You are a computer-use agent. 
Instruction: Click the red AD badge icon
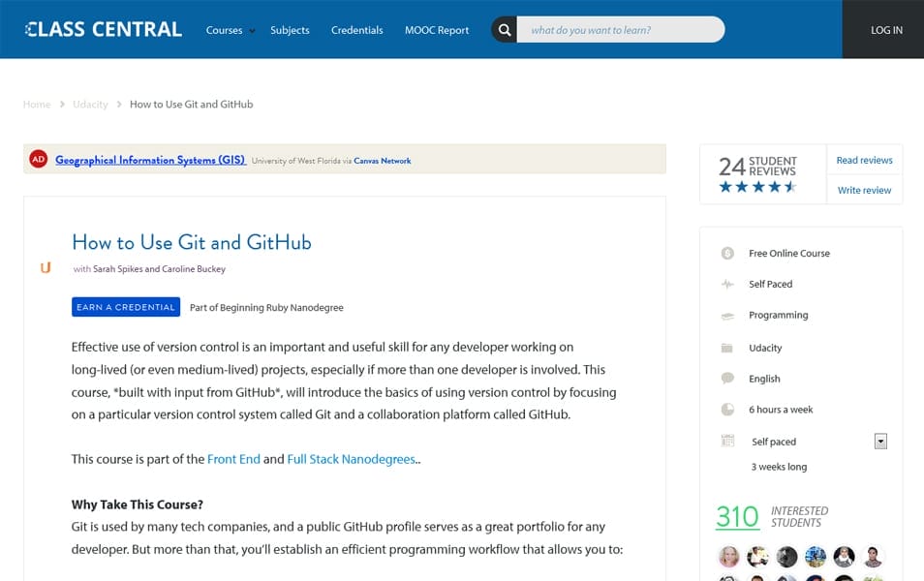(38, 158)
